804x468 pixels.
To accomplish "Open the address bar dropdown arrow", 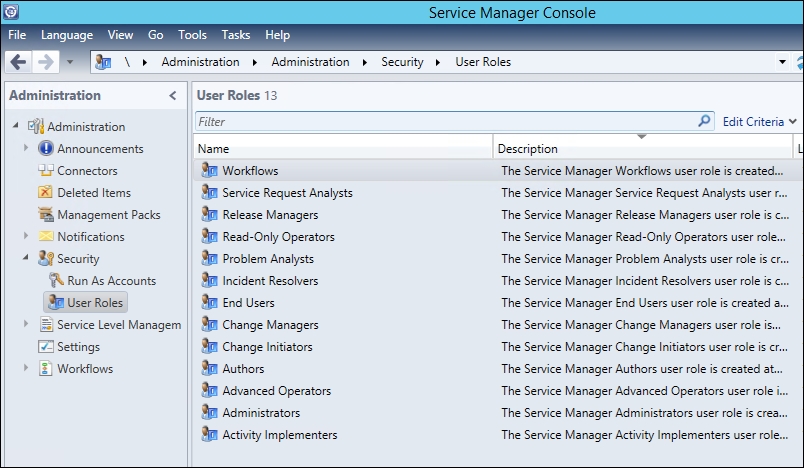I will [782, 62].
